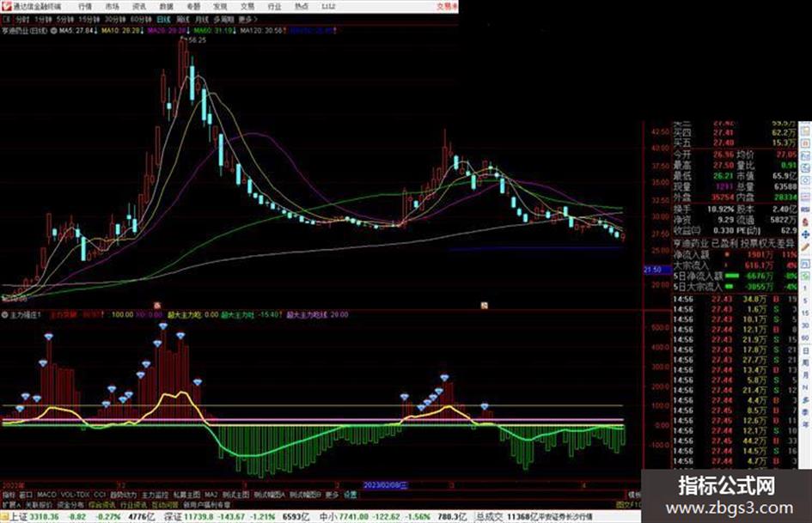The image size is (812, 523).
Task: Click the circle icon before 主力吸庄 indicator name
Action: [5, 315]
